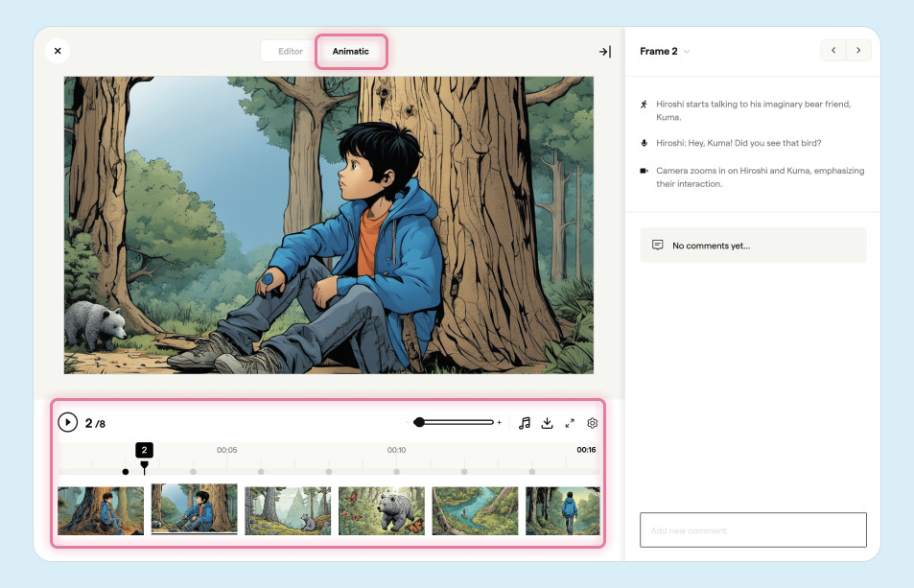Select the river landscape thumbnail
This screenshot has width=914, height=588.
point(475,510)
